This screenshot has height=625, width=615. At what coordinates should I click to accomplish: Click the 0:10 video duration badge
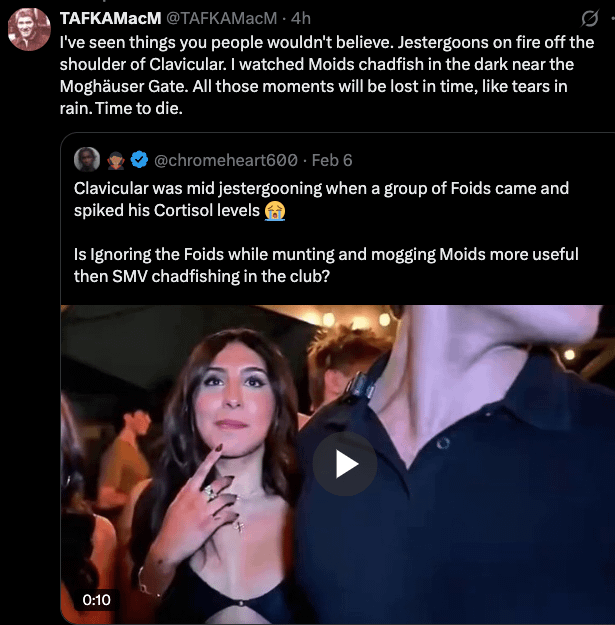coord(97,599)
